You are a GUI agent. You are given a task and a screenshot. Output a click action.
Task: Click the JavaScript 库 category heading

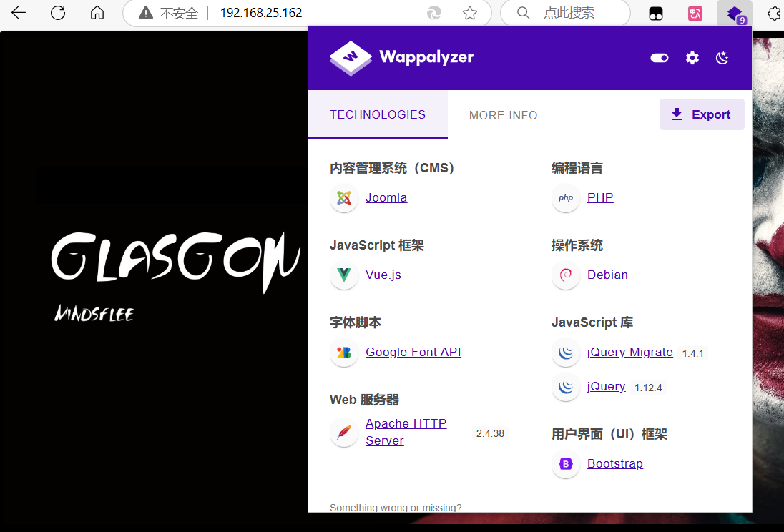[592, 322]
